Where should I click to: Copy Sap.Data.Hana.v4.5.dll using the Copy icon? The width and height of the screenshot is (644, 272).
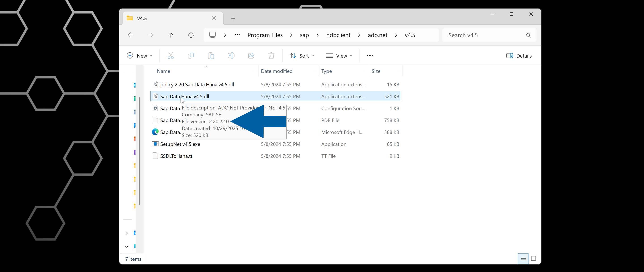coord(191,56)
